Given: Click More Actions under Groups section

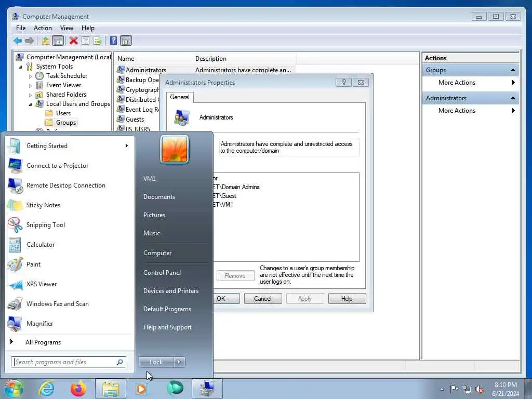Looking at the screenshot, I should 457,83.
